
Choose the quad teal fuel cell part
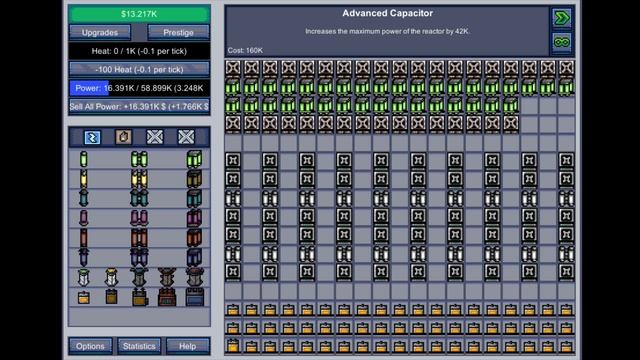tap(194, 198)
